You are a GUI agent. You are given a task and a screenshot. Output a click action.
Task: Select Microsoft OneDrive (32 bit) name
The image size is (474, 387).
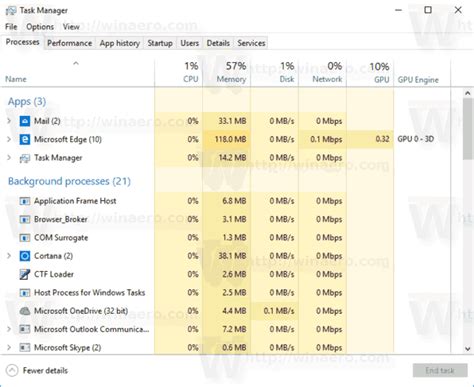(81, 311)
